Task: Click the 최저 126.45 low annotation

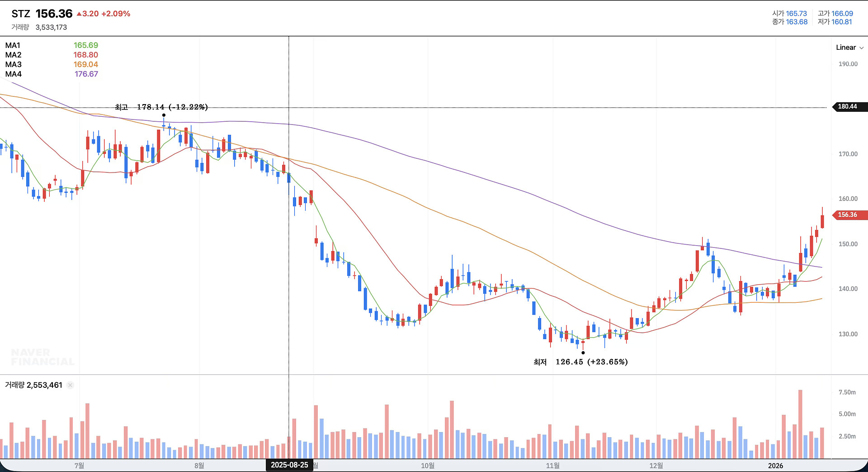Action: tap(581, 362)
